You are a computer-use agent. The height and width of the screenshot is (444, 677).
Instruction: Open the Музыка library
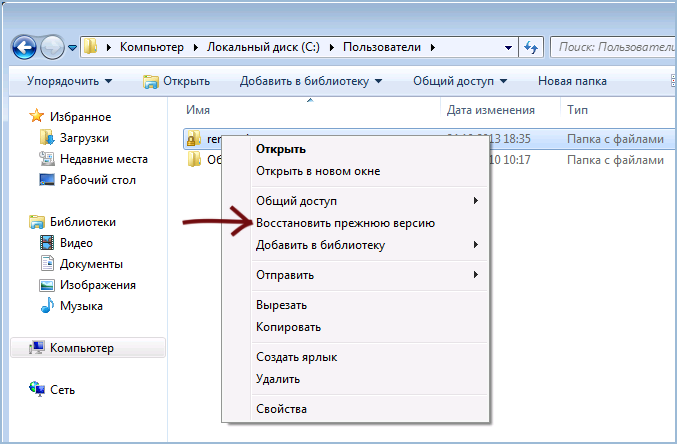[x=80, y=306]
